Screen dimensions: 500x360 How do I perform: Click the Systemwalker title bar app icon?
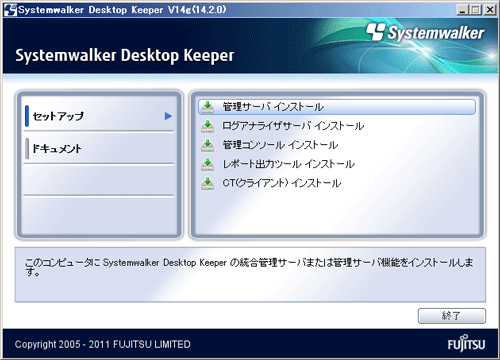tap(10, 10)
